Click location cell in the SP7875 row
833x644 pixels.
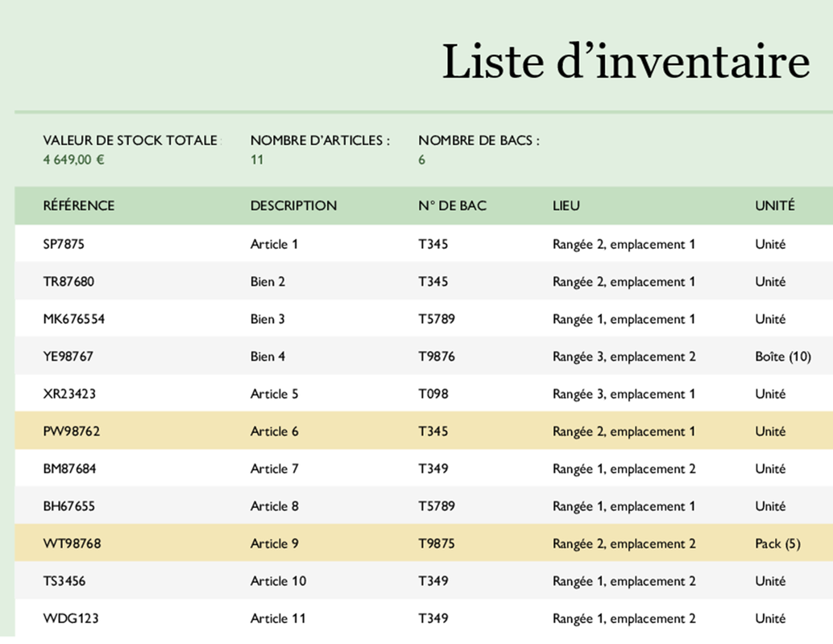tap(624, 244)
